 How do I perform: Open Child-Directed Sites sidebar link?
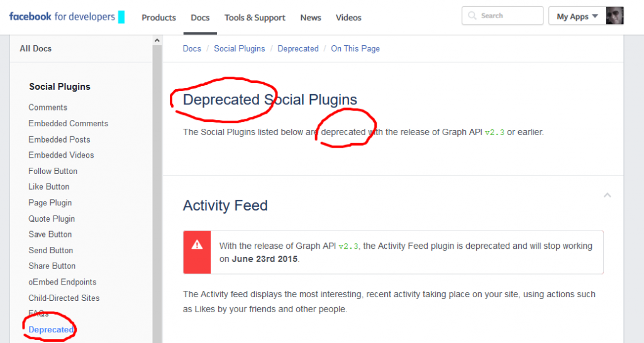(x=64, y=298)
